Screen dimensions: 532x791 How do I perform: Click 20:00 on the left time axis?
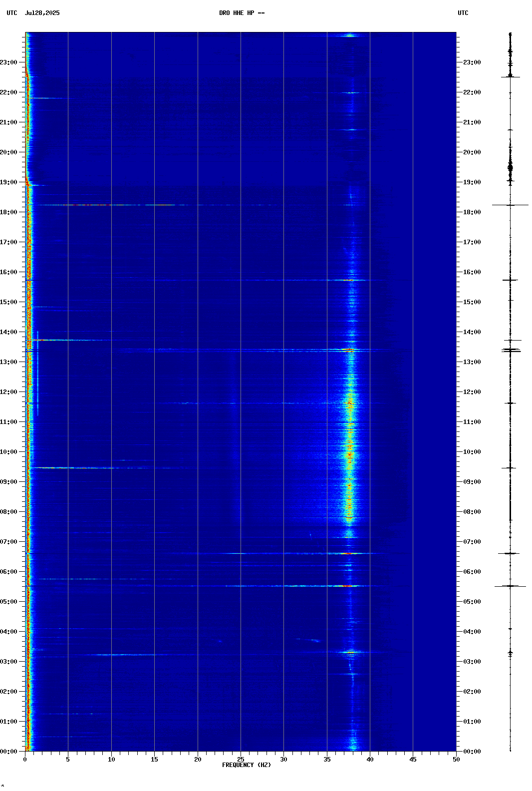tap(8, 152)
